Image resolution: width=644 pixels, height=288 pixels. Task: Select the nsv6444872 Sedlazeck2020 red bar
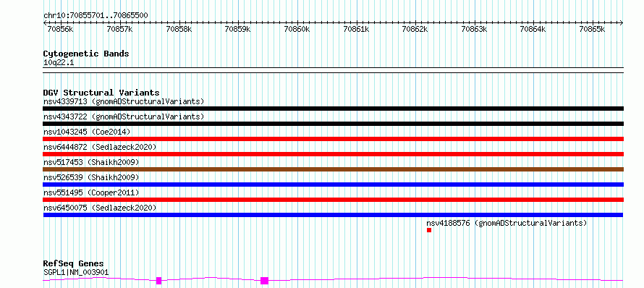click(x=333, y=154)
